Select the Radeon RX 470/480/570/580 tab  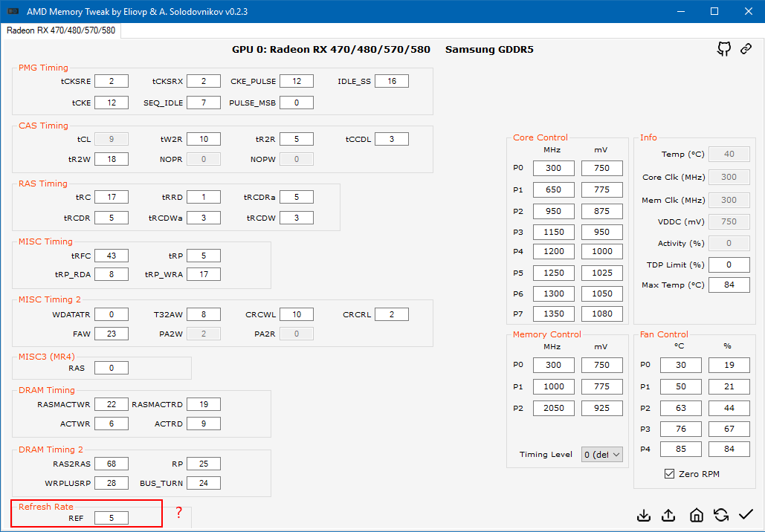pyautogui.click(x=61, y=30)
